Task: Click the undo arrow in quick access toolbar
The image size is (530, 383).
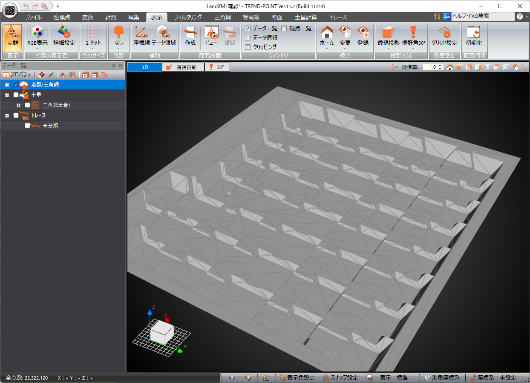Action: pos(26,6)
